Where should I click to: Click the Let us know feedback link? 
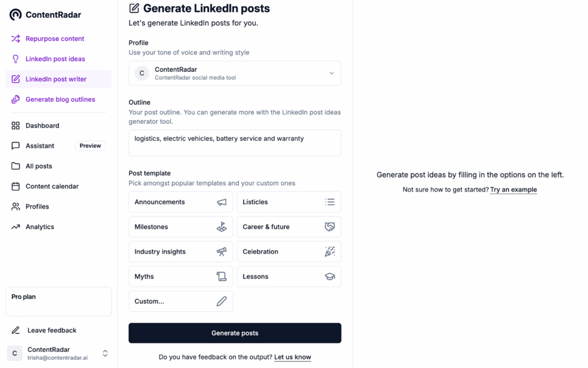(292, 357)
